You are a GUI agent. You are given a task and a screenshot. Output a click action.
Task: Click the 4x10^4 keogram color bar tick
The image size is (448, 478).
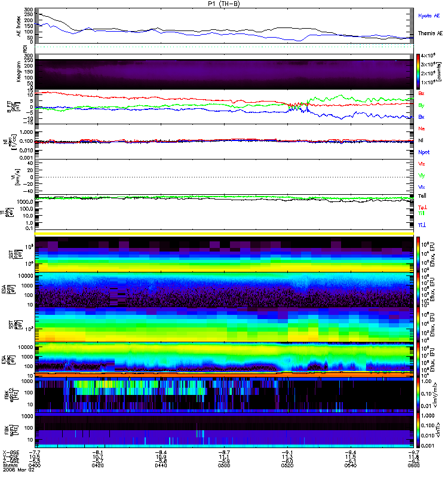click(x=428, y=55)
